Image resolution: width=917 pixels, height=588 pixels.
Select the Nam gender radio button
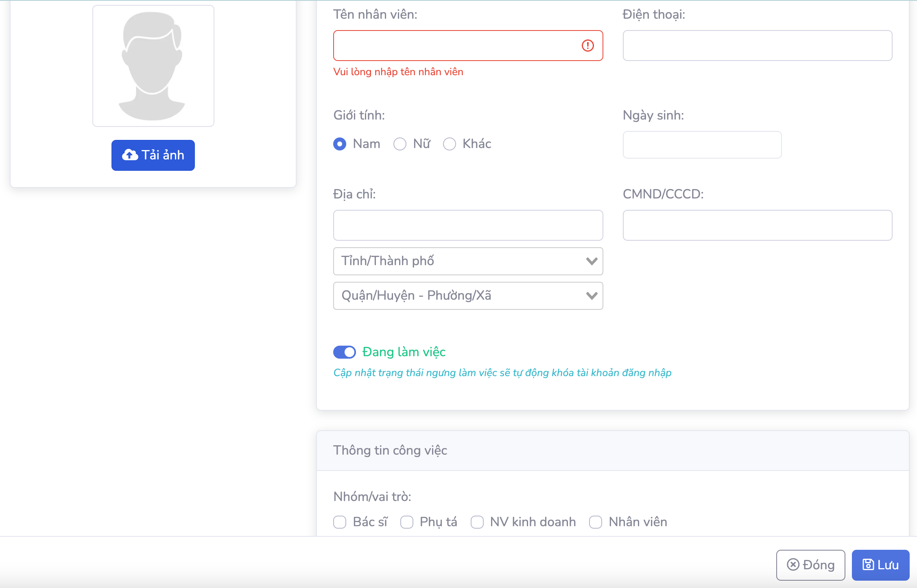[340, 144]
